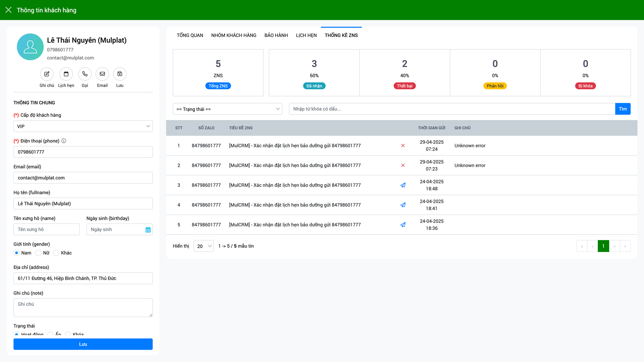Open the Cấp độ khách hàng dropdown

(x=83, y=126)
